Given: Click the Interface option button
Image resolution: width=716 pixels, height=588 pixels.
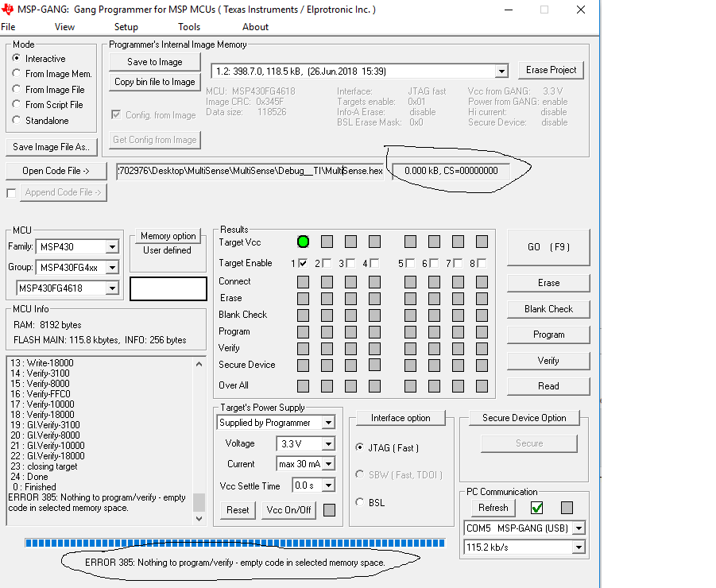Looking at the screenshot, I should (401, 418).
